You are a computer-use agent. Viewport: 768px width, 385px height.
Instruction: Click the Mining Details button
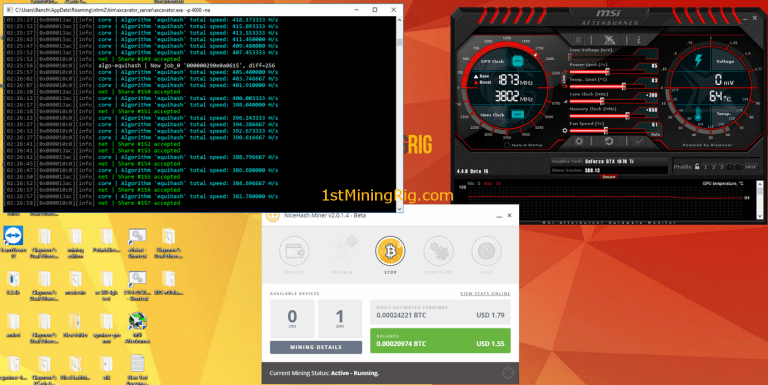(316, 347)
